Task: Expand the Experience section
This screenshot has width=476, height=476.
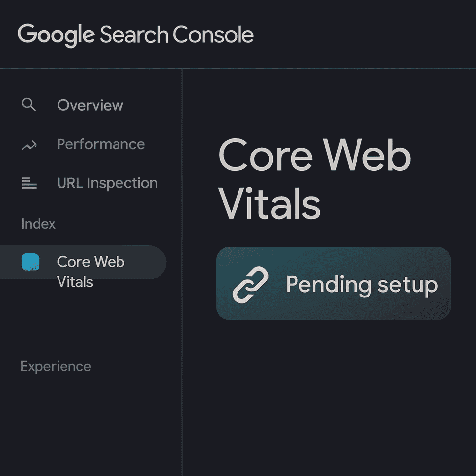Action: coord(56,366)
